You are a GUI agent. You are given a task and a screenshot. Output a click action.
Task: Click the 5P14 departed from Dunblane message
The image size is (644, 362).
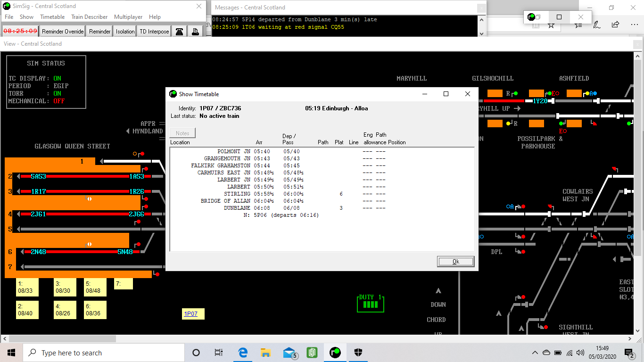[x=295, y=20]
